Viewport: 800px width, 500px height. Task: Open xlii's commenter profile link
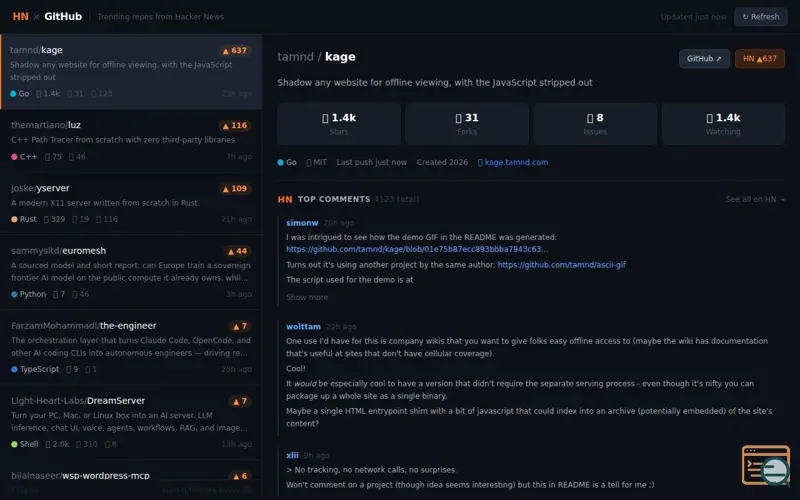click(292, 455)
